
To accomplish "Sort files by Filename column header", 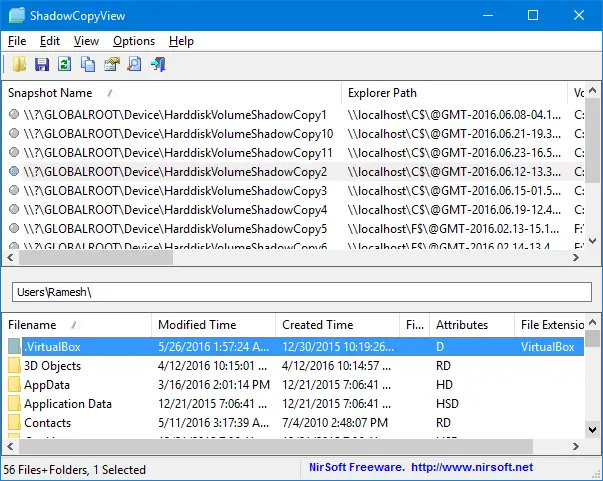I will coord(77,325).
